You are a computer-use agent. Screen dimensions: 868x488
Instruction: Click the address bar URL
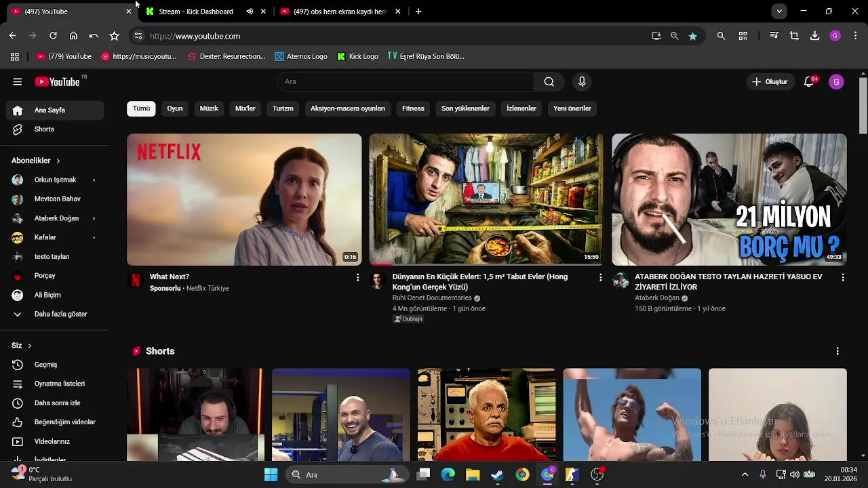point(195,37)
